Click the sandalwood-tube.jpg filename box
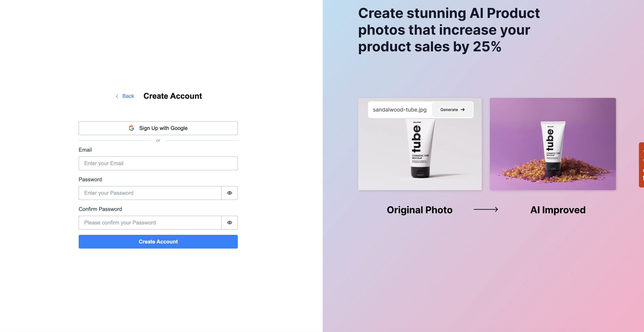This screenshot has width=644, height=332. pos(400,110)
